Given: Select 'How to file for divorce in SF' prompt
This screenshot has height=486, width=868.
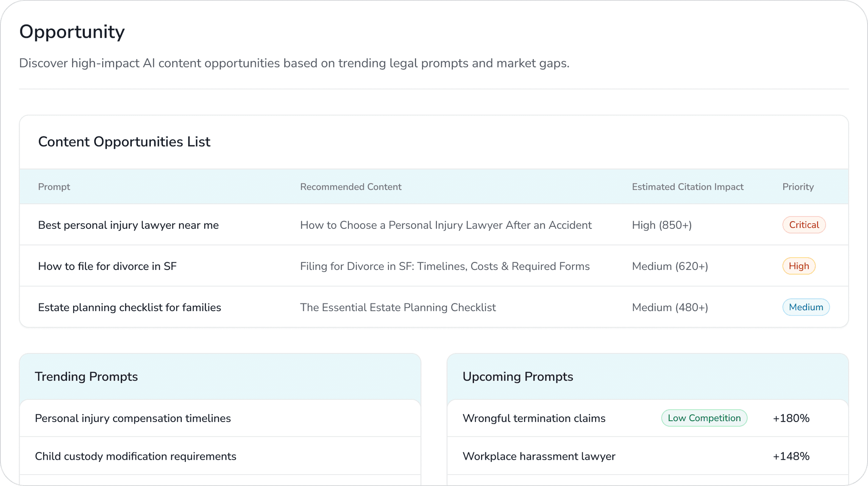Looking at the screenshot, I should pyautogui.click(x=107, y=266).
